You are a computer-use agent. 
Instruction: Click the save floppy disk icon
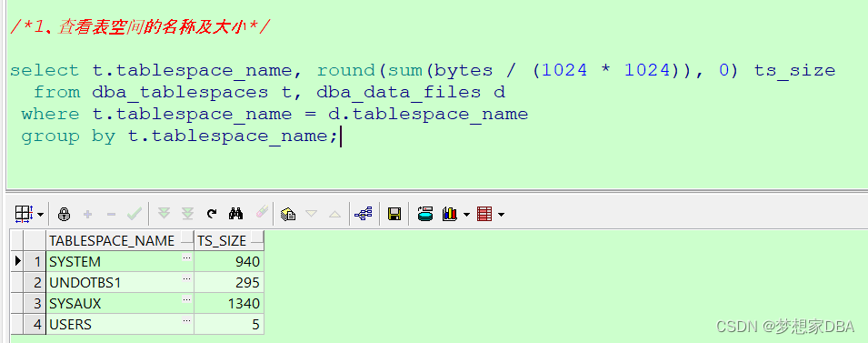click(x=394, y=214)
